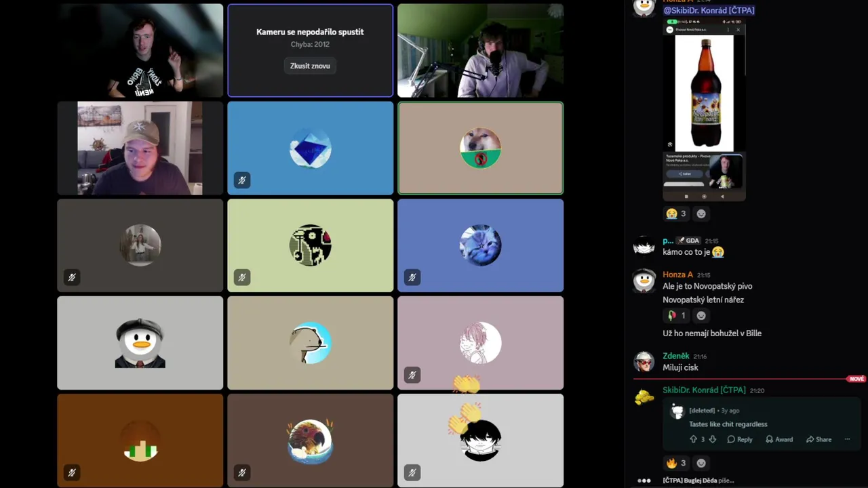Click the message 'Miluji cisk'

point(680,367)
